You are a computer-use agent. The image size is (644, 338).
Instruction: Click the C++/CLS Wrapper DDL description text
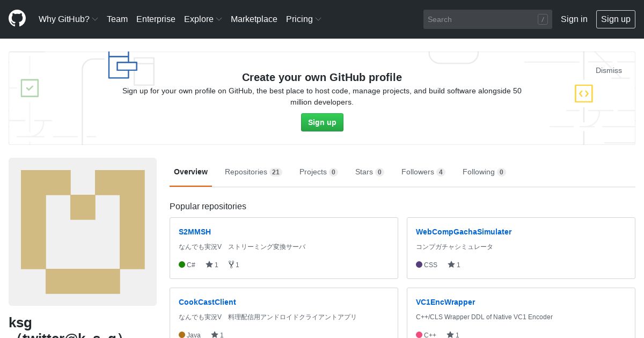(x=484, y=317)
